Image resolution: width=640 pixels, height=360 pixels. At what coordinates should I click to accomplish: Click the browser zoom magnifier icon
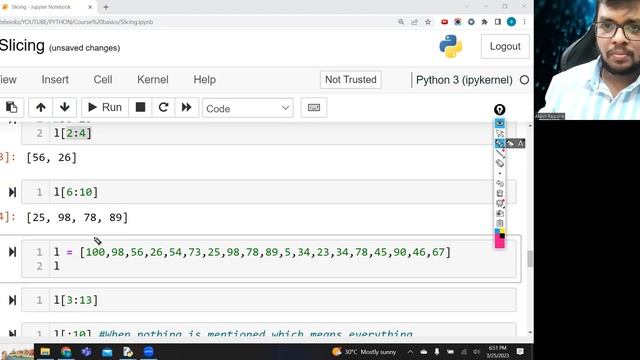(x=401, y=22)
